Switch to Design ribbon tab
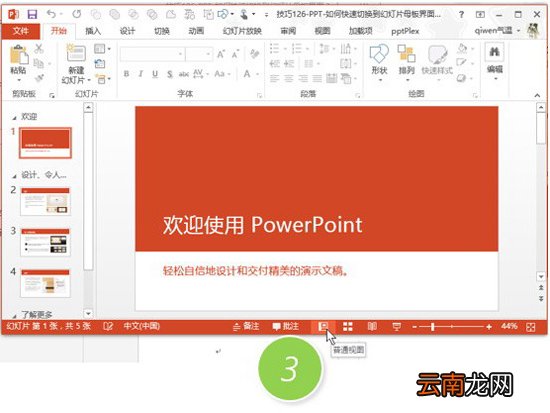The image size is (550, 413). pyautogui.click(x=127, y=31)
